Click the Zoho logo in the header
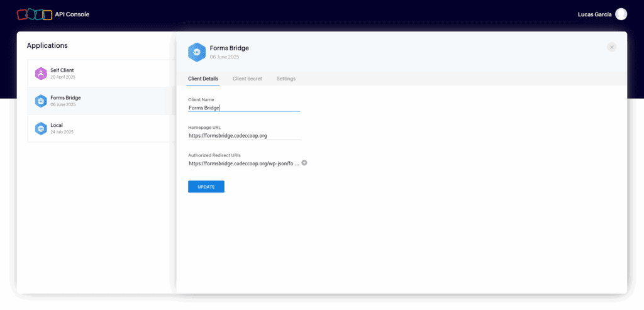The image size is (644, 310). point(35,14)
